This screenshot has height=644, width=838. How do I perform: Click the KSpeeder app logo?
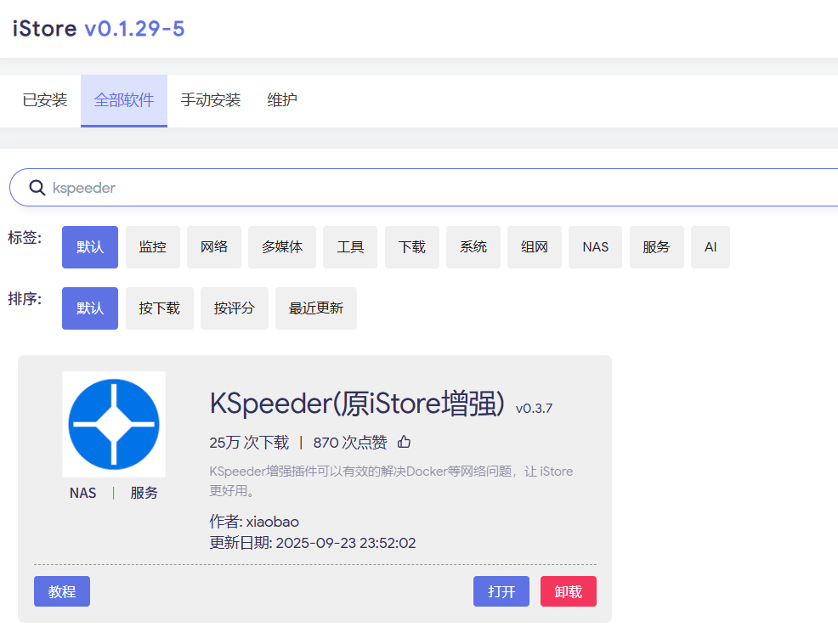point(114,424)
